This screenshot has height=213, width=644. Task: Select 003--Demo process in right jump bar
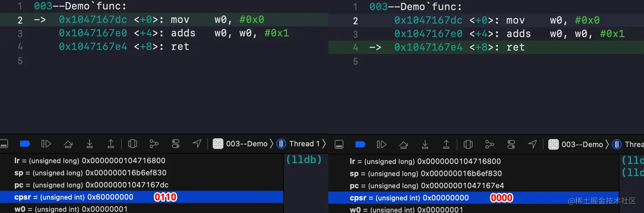[x=576, y=144]
